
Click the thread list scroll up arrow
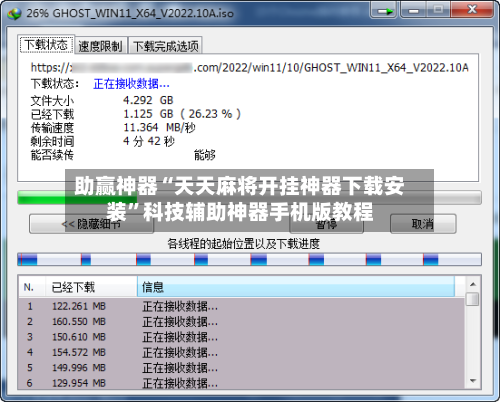coord(473,284)
